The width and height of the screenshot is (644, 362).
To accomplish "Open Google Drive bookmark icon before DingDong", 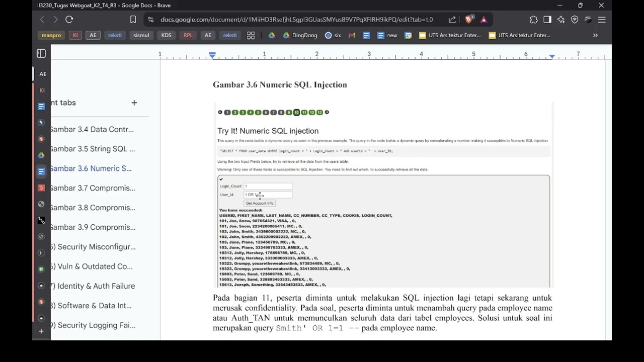I will (272, 35).
